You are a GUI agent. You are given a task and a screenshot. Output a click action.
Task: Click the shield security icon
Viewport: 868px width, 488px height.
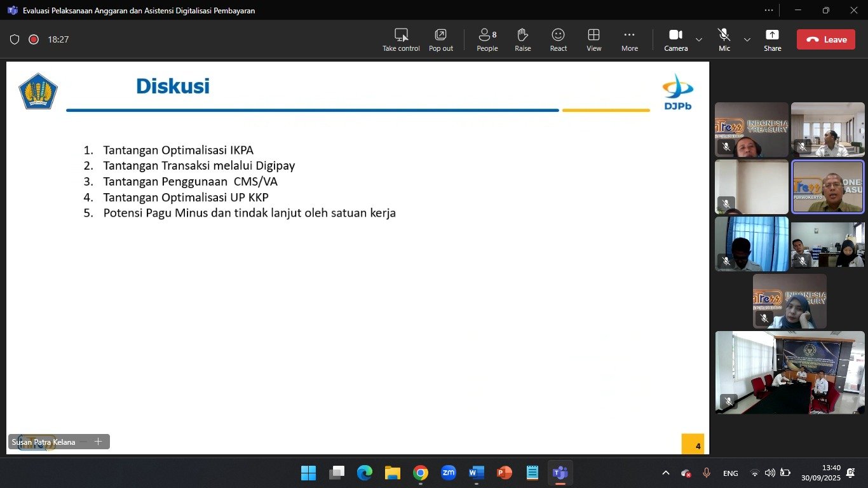pyautogui.click(x=15, y=39)
